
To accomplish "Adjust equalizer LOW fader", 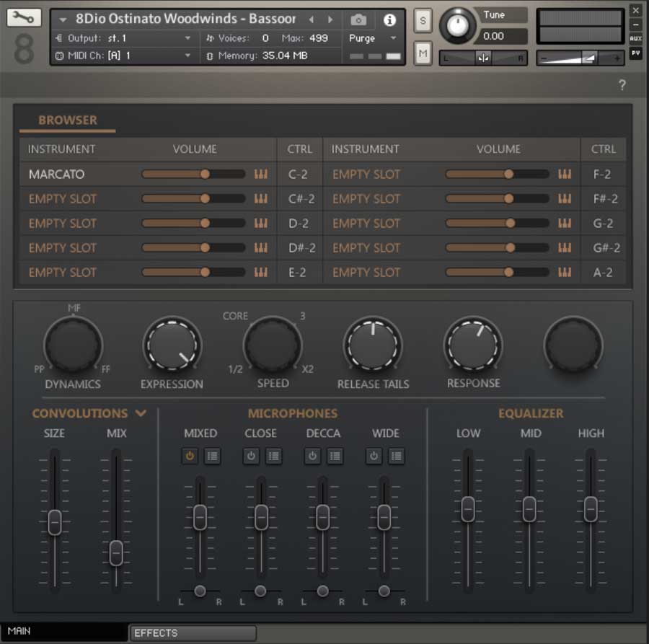I will (x=468, y=509).
